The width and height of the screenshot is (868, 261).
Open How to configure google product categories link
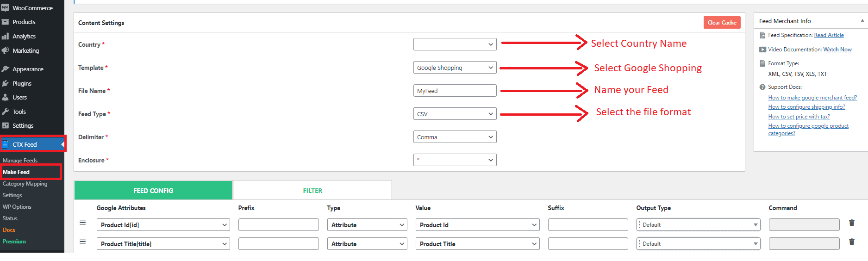[x=808, y=130]
